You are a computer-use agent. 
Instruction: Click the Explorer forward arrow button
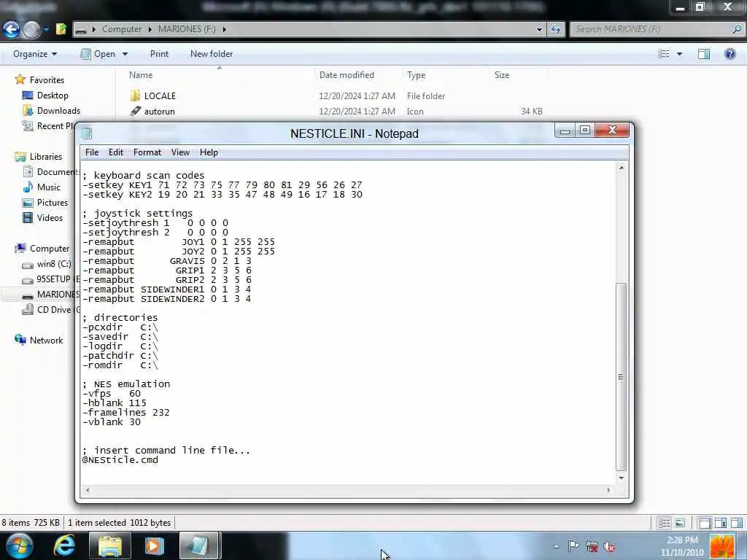(31, 29)
